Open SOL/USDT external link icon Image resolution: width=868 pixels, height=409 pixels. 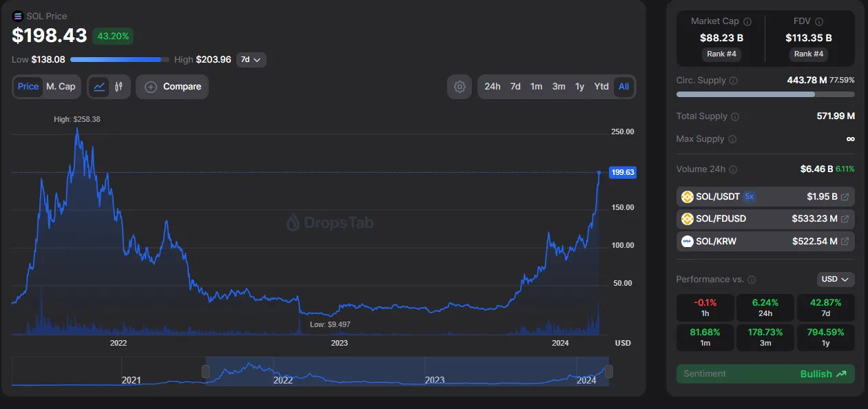click(x=845, y=197)
